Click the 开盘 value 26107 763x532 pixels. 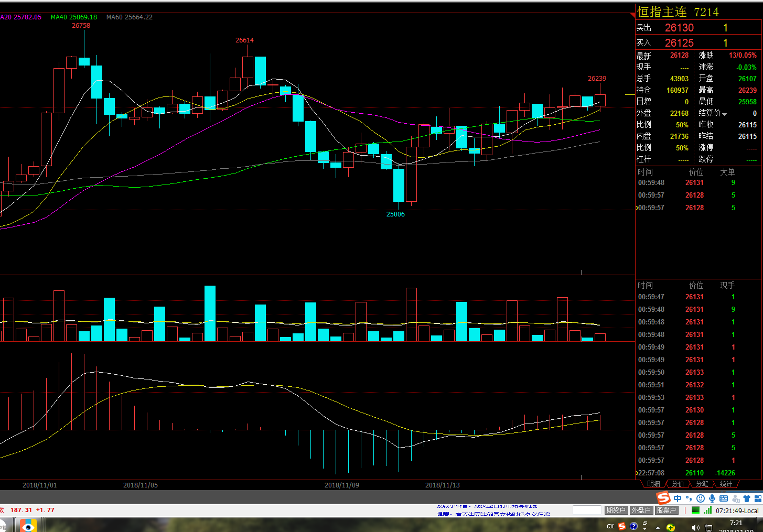(x=747, y=79)
